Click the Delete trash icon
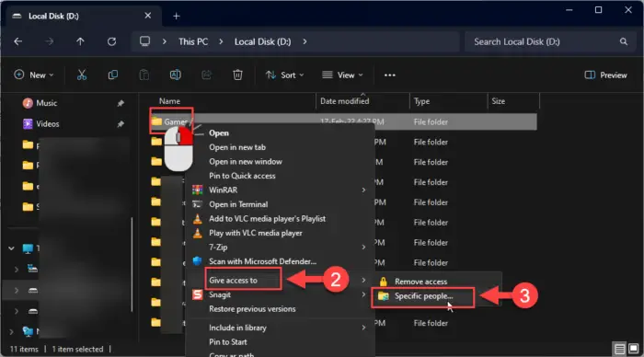Viewport: 644px width, 357px height. (x=237, y=75)
